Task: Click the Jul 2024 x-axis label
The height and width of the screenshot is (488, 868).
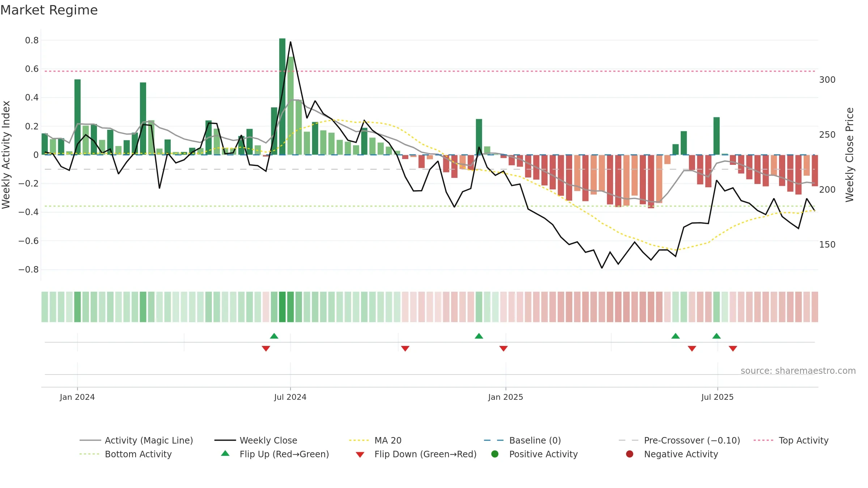Action: (290, 397)
